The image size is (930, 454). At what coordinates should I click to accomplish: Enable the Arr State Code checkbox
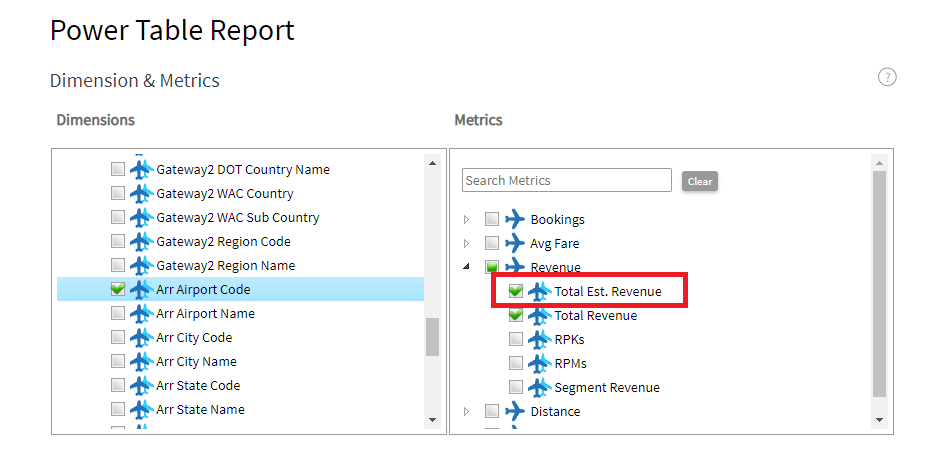(118, 385)
